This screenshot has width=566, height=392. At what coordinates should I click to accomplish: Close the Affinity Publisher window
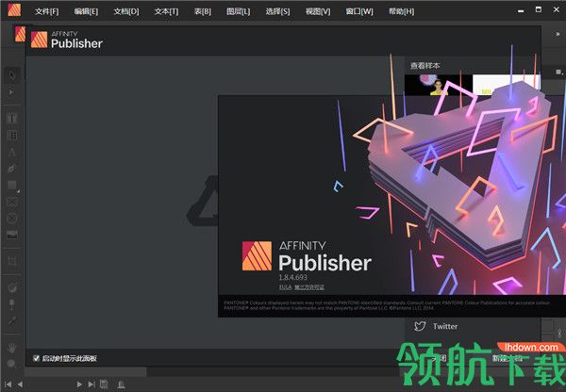click(557, 9)
